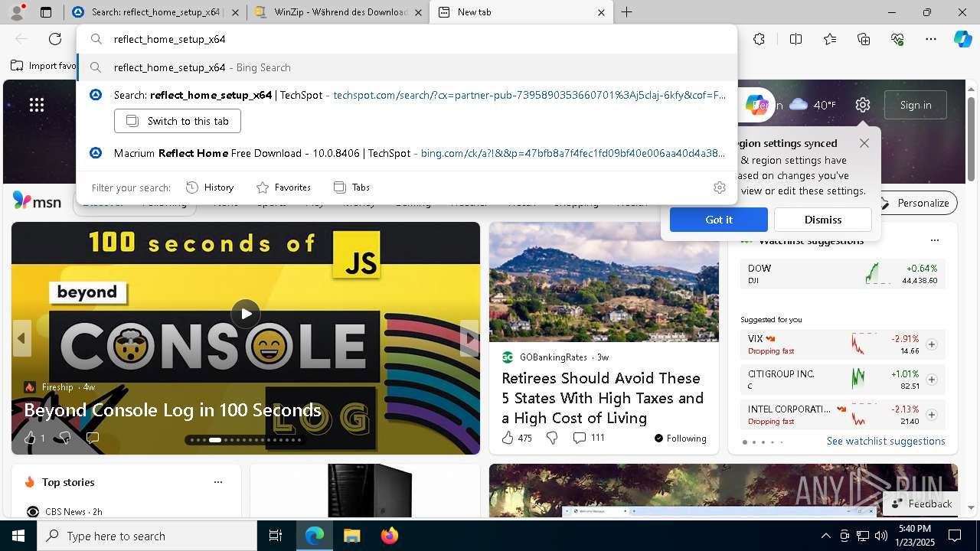Viewport: 980px width, 551px height.
Task: Open See watchlist suggestions link
Action: coord(886,441)
